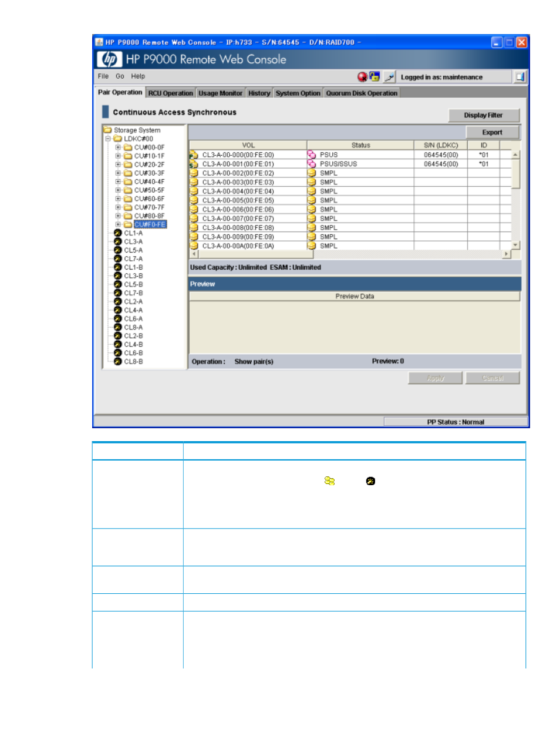Image resolution: width=560 pixels, height=746 pixels.
Task: Sort by the Status column header
Action: (360, 145)
